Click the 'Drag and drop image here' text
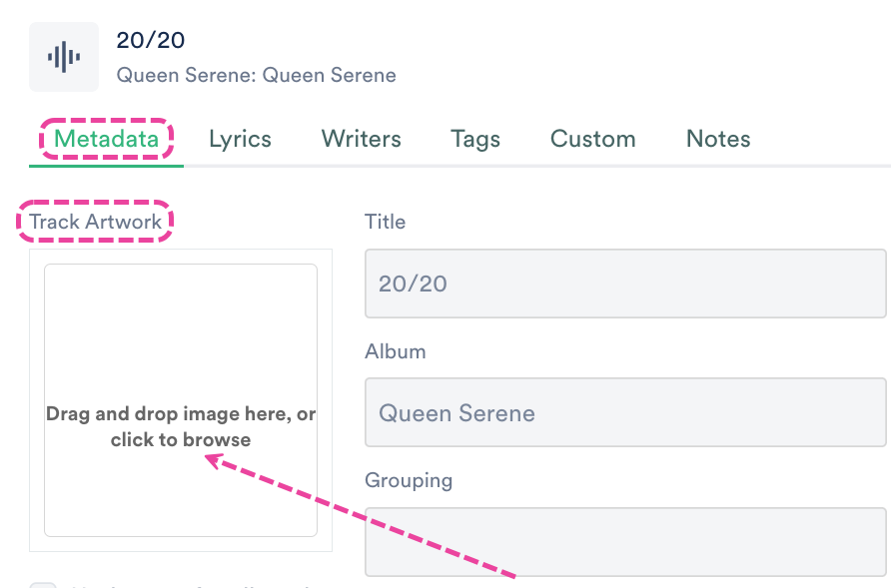 tap(181, 413)
